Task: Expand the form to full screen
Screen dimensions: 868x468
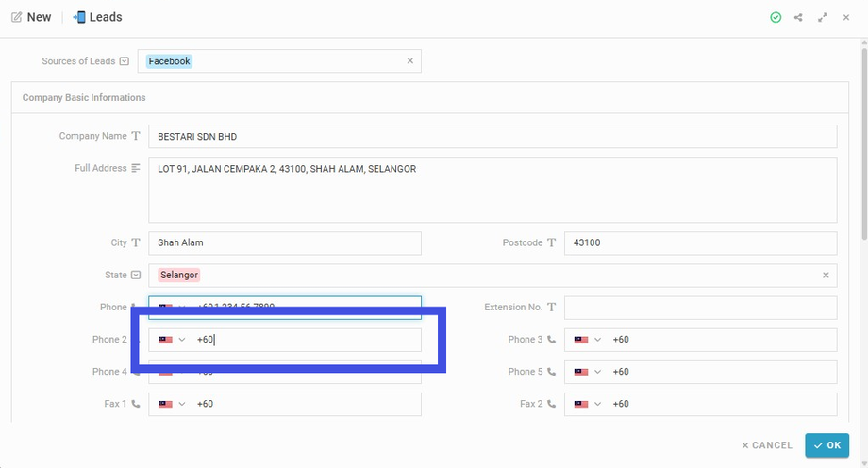Action: click(x=823, y=17)
